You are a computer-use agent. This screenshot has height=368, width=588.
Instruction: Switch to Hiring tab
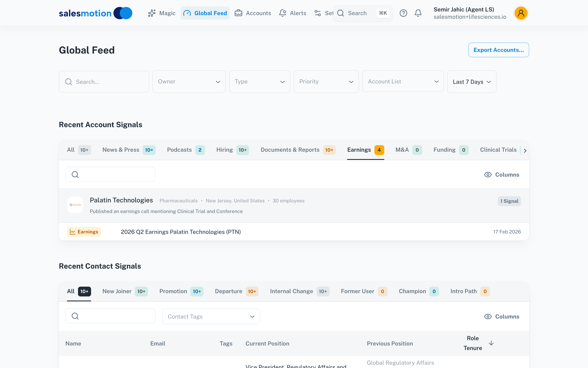pyautogui.click(x=233, y=150)
